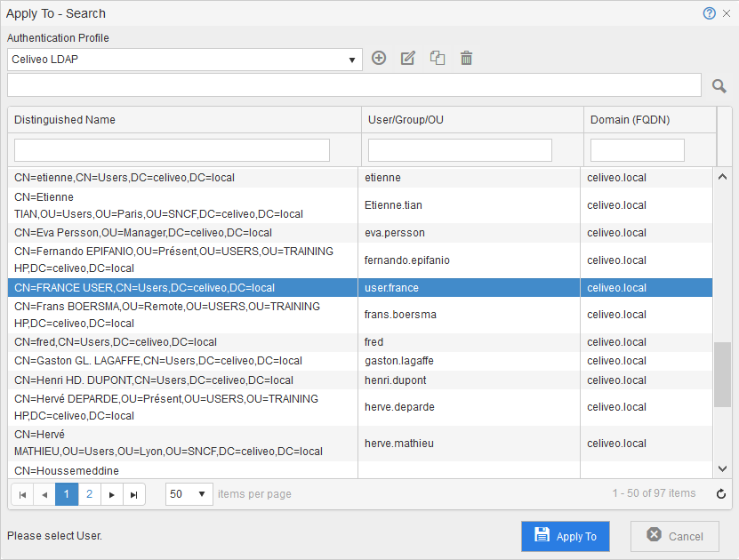Jump to the last page of results
Viewport: 739px width, 560px height.
[x=134, y=494]
